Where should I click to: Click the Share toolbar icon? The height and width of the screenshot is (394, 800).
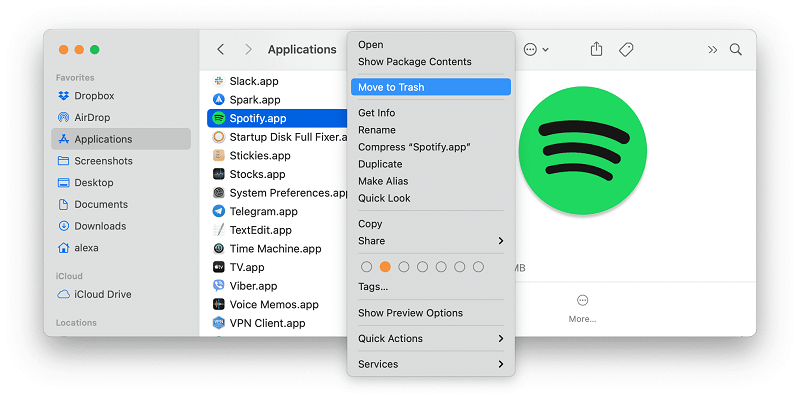(596, 50)
